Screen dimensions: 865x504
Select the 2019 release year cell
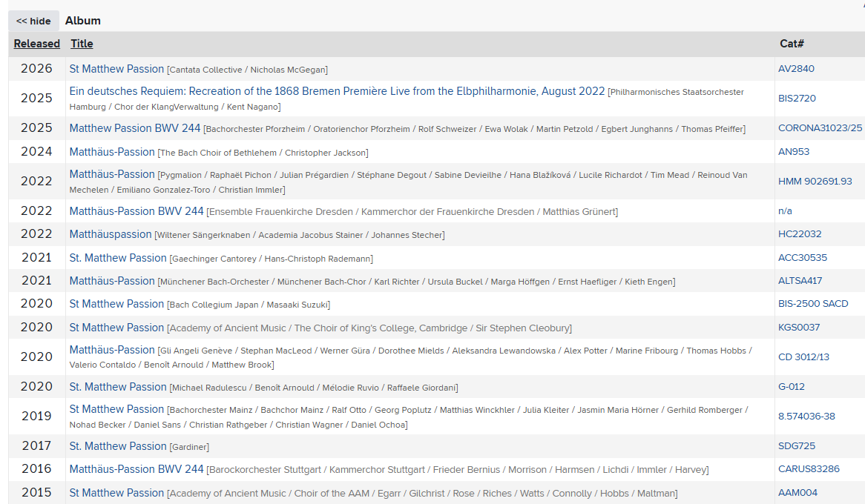click(36, 417)
